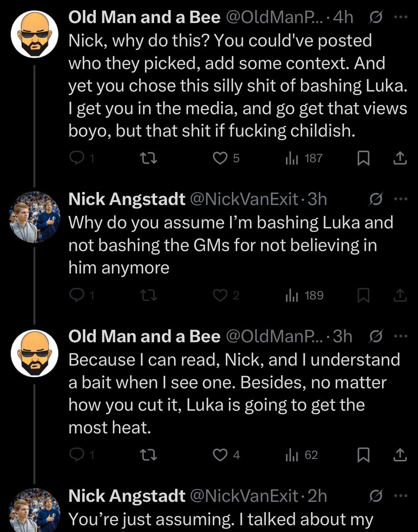Like the tweet with 4 likes
The width and height of the screenshot is (418, 532).
[220, 455]
